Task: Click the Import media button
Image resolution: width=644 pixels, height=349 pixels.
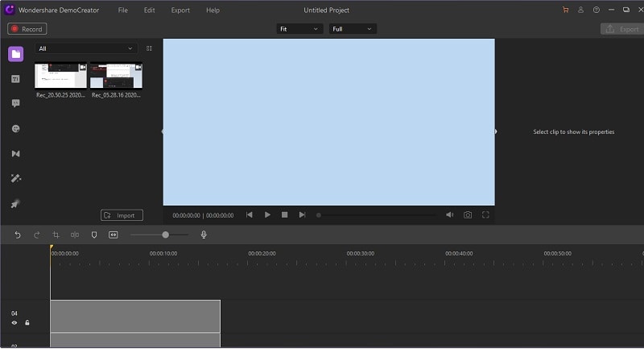Action: tap(122, 215)
